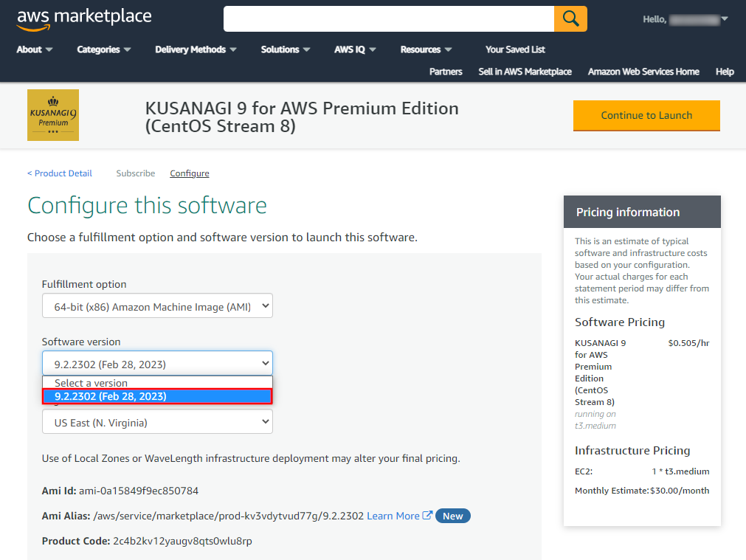
Task: Click the AWS Marketplace logo
Action: pyautogui.click(x=84, y=19)
